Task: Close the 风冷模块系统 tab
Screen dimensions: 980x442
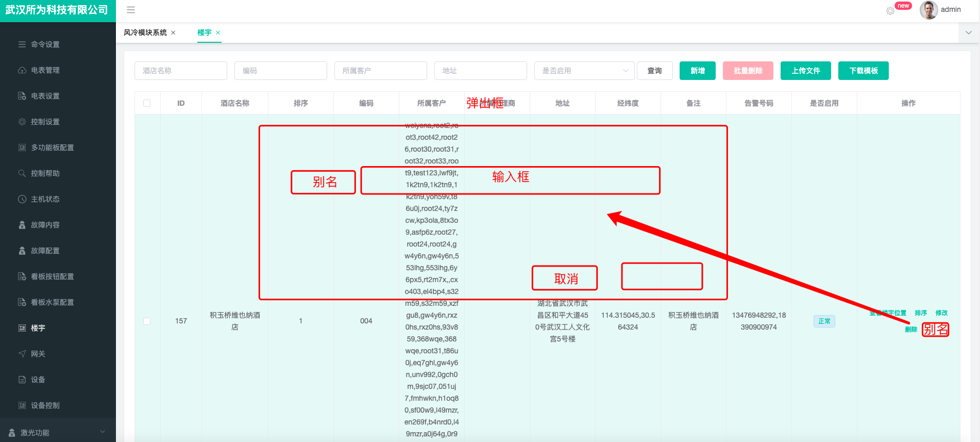Action: [x=173, y=32]
